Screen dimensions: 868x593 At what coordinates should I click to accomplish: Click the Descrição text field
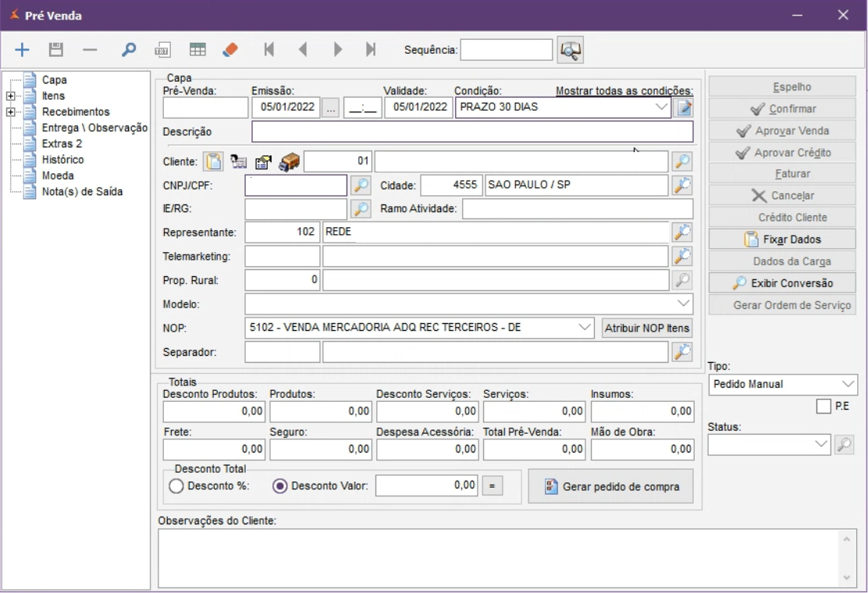pos(471,132)
